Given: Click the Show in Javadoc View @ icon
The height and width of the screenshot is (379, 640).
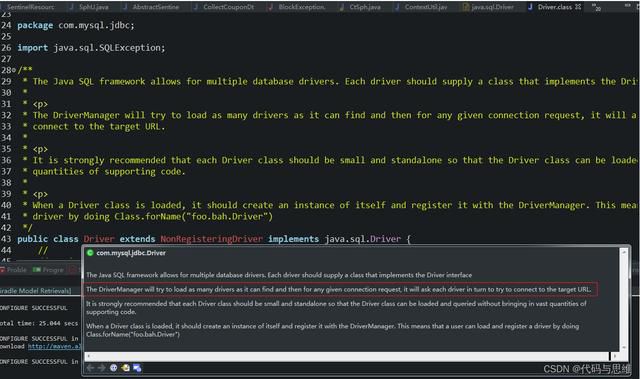Looking at the screenshot, I should coord(113,368).
